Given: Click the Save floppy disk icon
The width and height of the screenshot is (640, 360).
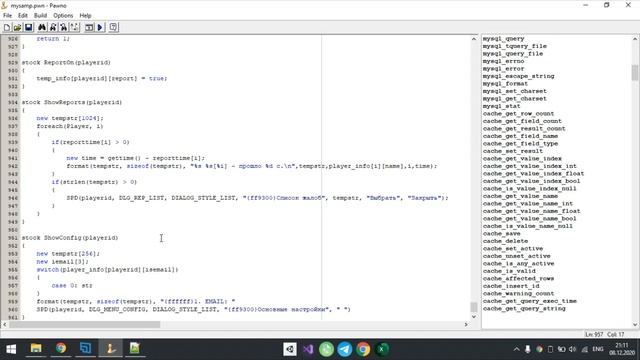Looking at the screenshot, I should 29,27.
